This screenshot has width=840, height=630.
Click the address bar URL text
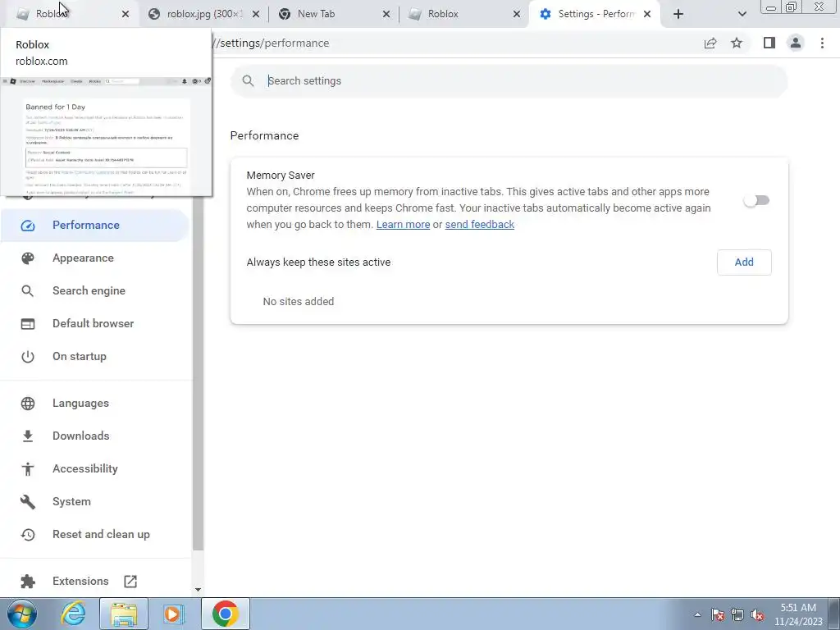pyautogui.click(x=271, y=43)
